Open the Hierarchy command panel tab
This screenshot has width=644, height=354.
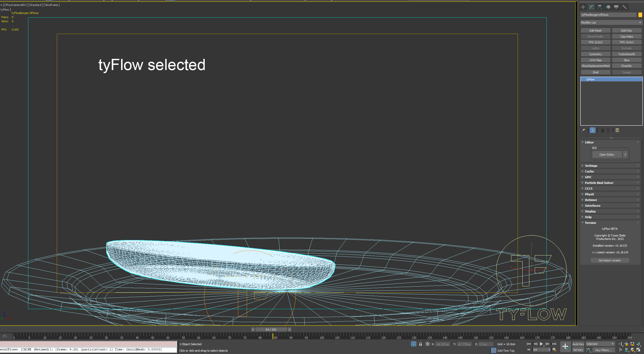click(x=600, y=7)
